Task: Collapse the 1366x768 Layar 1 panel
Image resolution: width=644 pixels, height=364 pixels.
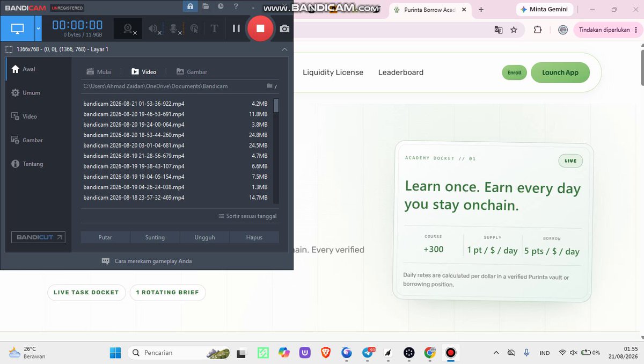Action: click(x=284, y=49)
